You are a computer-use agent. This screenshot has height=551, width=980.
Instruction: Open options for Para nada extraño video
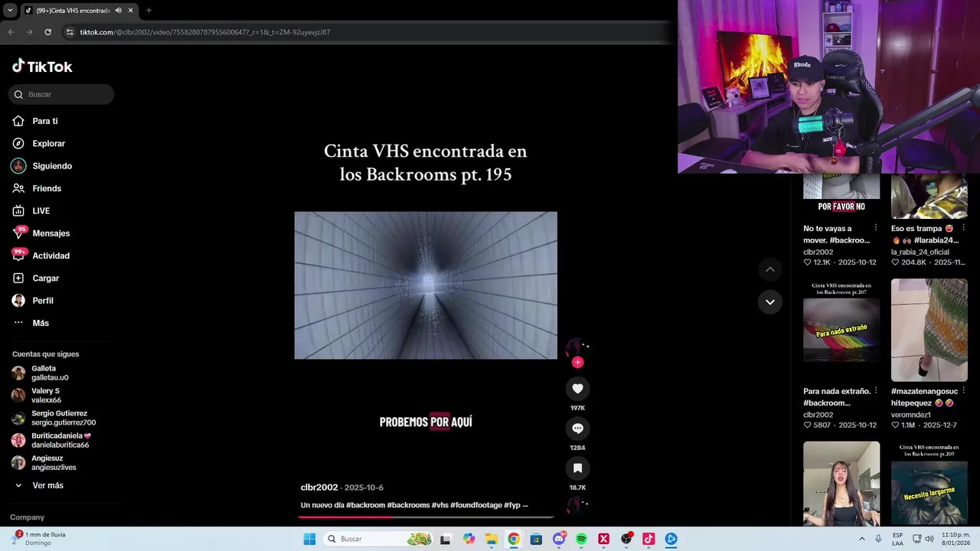[x=875, y=391]
